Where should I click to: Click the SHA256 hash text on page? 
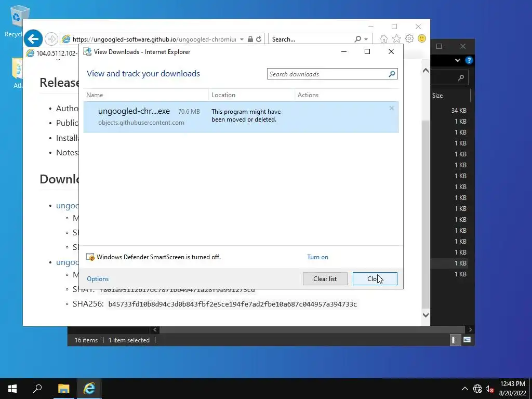coord(232,304)
